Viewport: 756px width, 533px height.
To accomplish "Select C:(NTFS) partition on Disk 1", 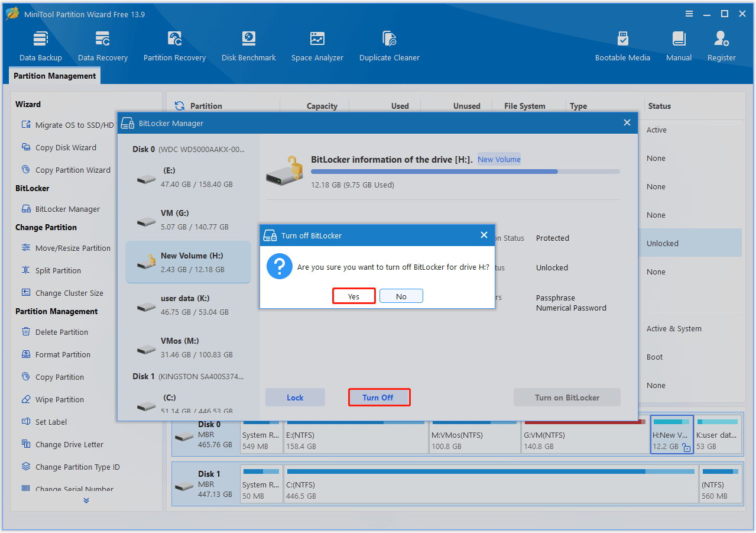I will 491,484.
